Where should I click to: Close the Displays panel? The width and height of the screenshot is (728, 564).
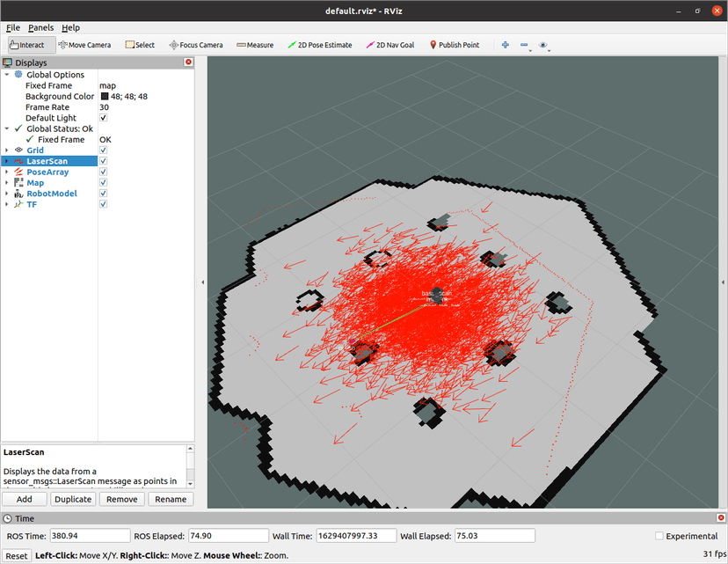(x=188, y=62)
